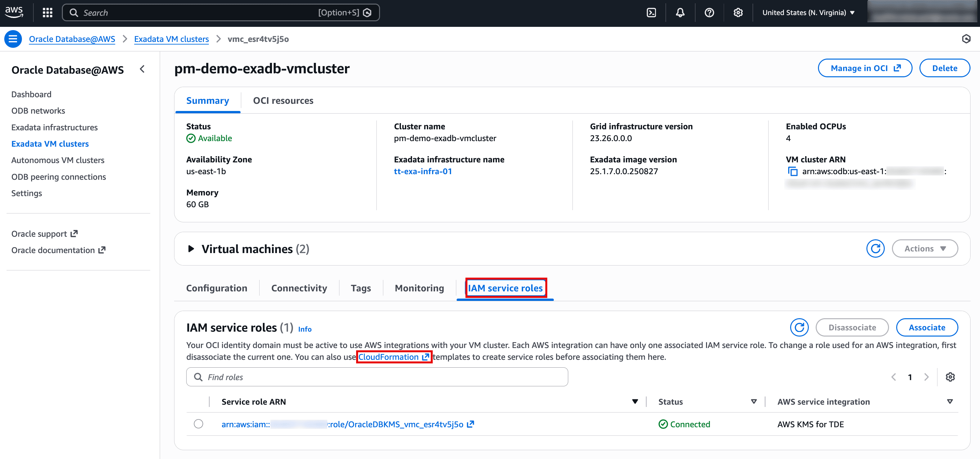Viewport: 980px width, 459px height.
Task: Open the Oracle support external link
Action: click(45, 234)
